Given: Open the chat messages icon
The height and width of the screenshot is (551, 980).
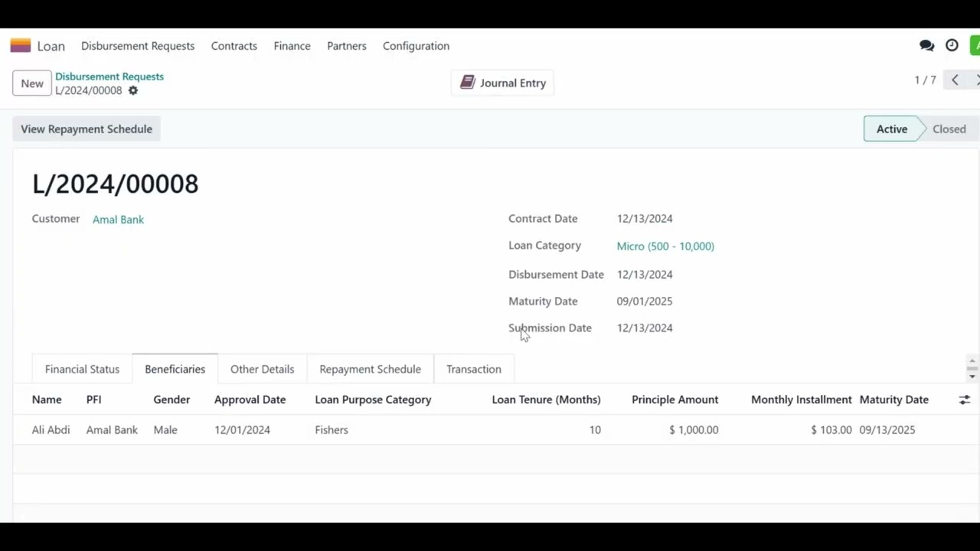Looking at the screenshot, I should point(926,46).
